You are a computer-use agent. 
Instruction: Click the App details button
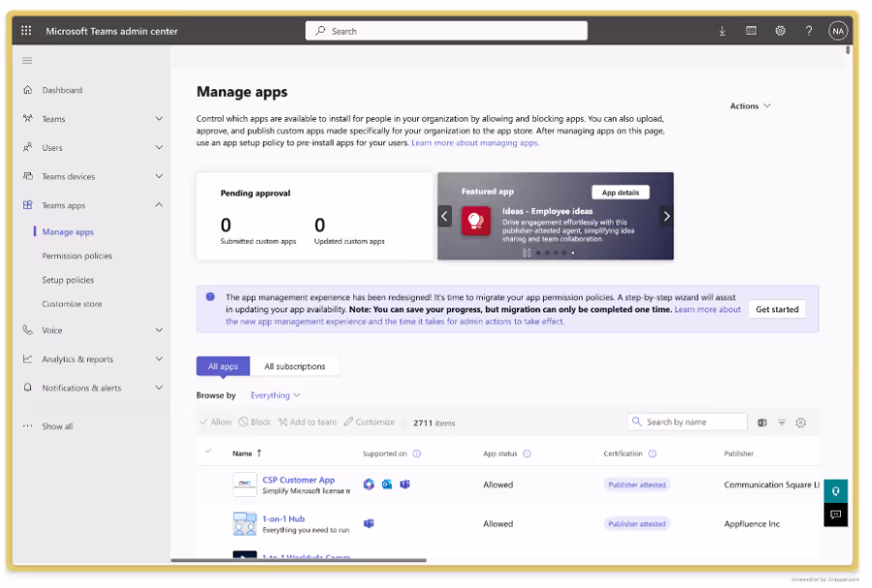[x=620, y=192]
